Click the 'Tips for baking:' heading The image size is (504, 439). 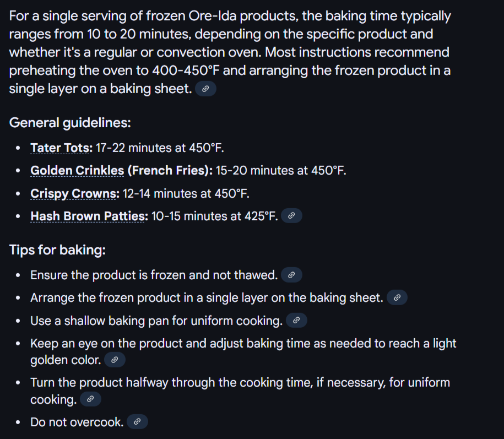pyautogui.click(x=57, y=250)
